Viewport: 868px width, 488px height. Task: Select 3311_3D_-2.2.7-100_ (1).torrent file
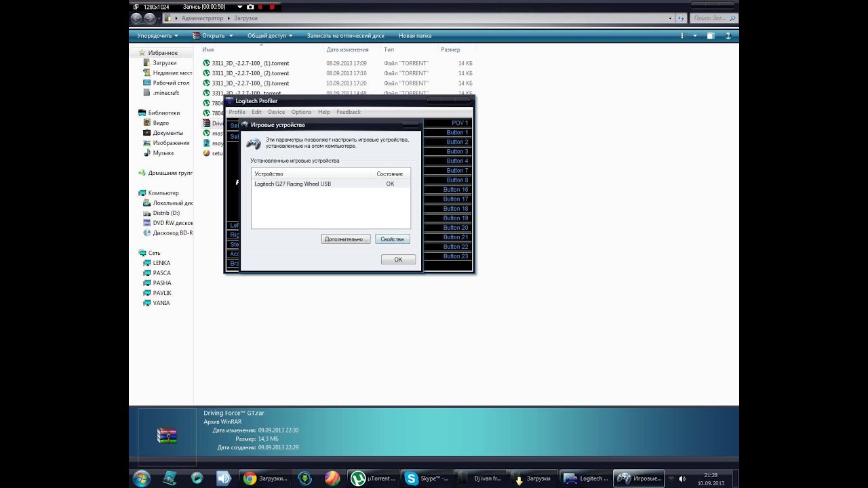coord(250,63)
